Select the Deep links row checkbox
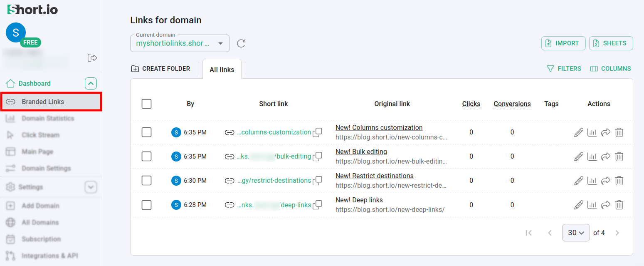 click(146, 205)
